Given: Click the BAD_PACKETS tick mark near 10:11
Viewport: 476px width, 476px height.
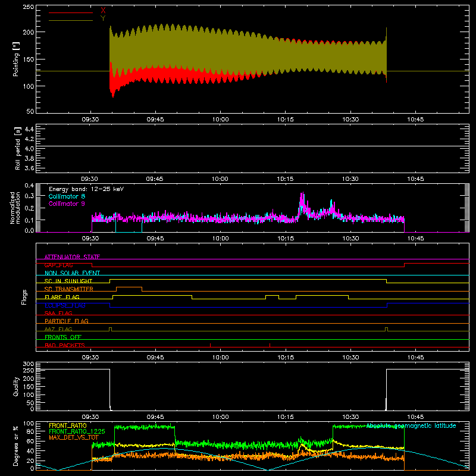Looking at the screenshot, I should point(270,345).
